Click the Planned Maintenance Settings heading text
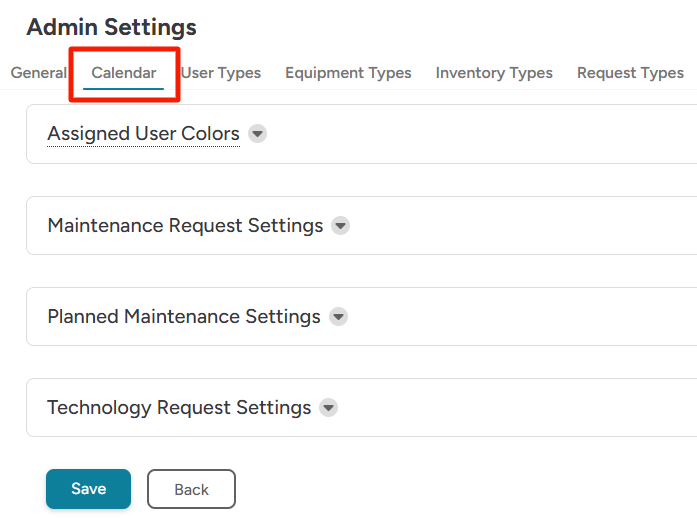 [x=184, y=317]
